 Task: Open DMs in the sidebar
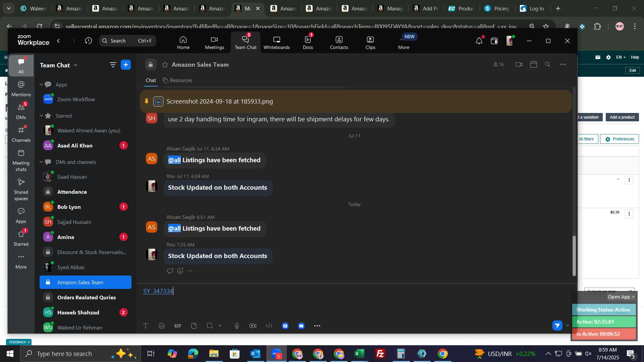pyautogui.click(x=21, y=112)
